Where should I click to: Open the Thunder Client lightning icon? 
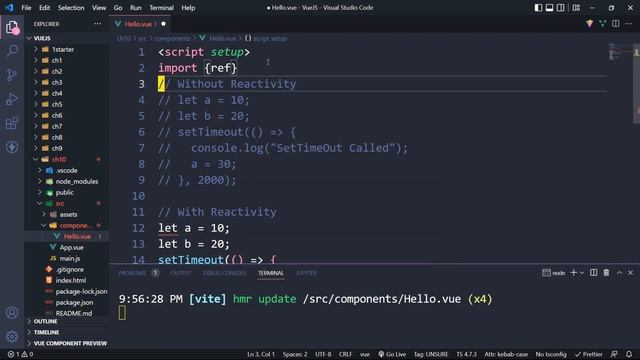pyautogui.click(x=12, y=147)
